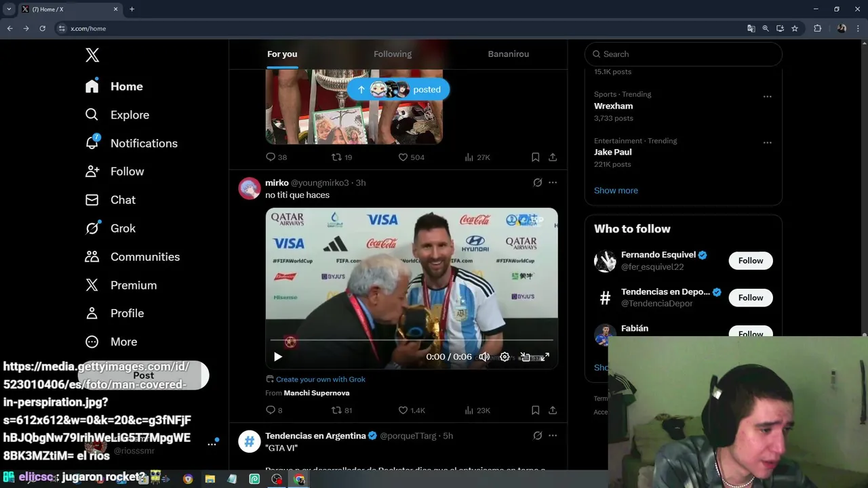The width and height of the screenshot is (868, 488).
Task: Bookmark mirko's post
Action: coord(535,410)
